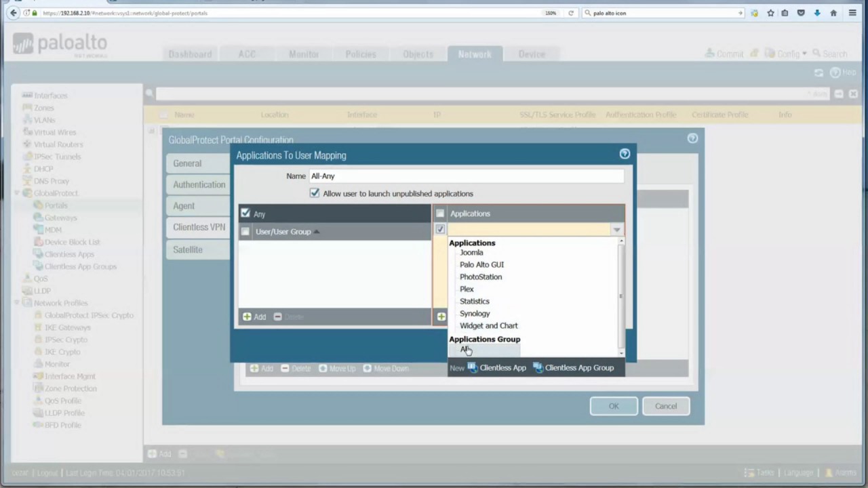This screenshot has width=868, height=488.
Task: Open Interfaces in the Network sidebar
Action: pyautogui.click(x=51, y=96)
